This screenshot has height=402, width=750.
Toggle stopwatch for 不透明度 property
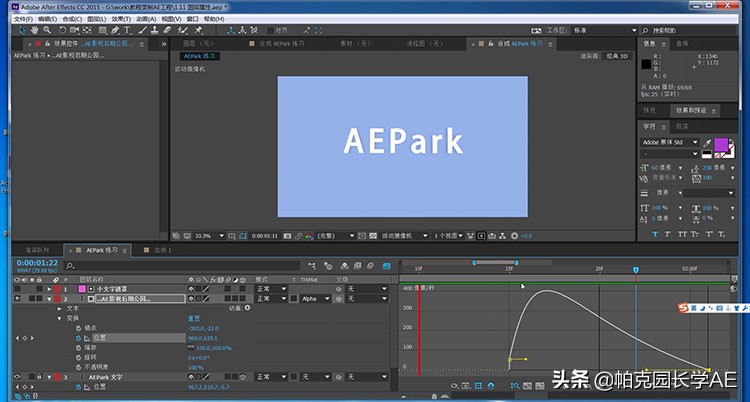pyautogui.click(x=78, y=368)
